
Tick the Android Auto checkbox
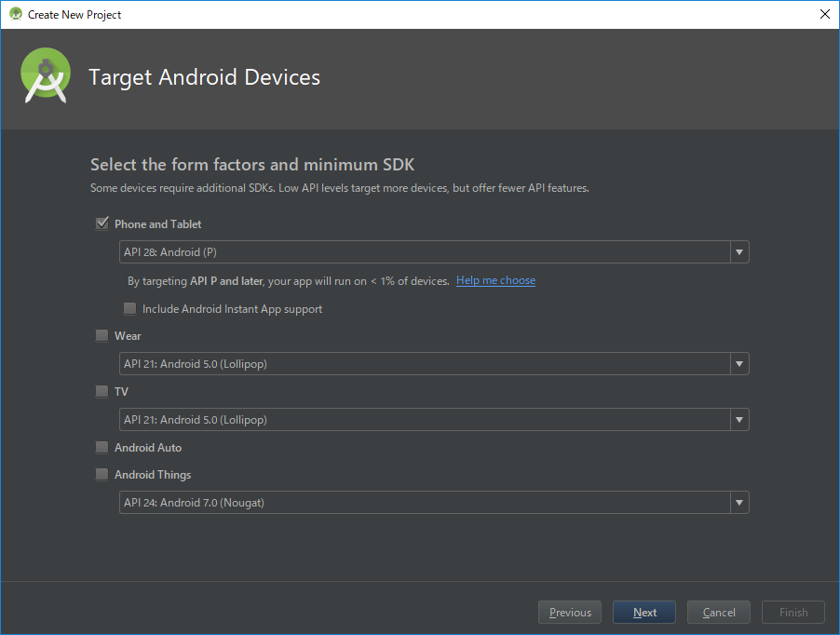pyautogui.click(x=102, y=447)
